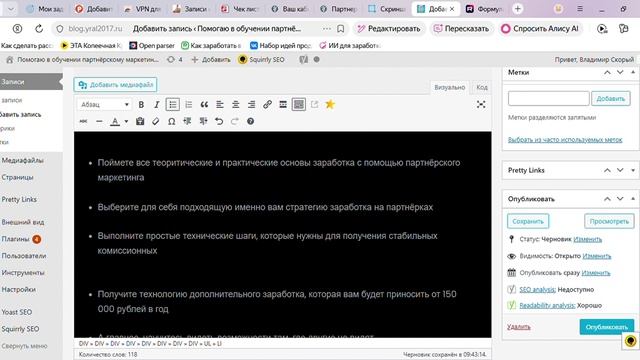
Task: Collapse the Метки panel toggle
Action: [633, 72]
